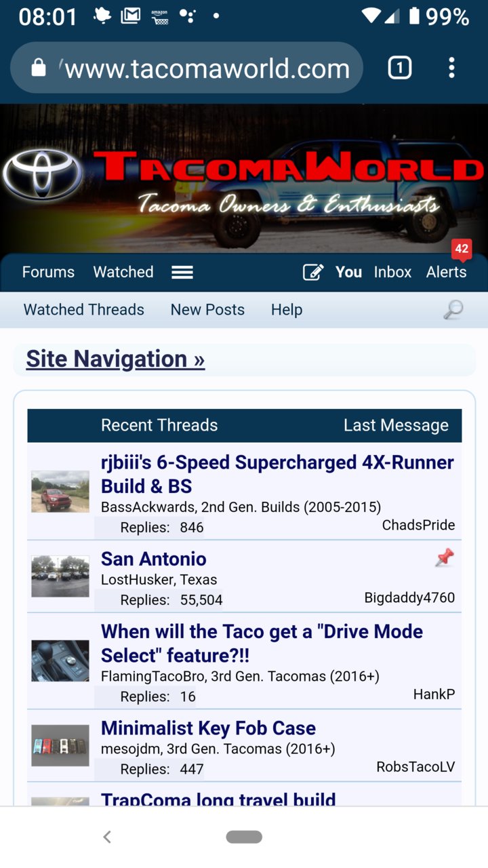Click the San Antonio parking lot thumbnail
This screenshot has width=488, height=868.
point(60,576)
